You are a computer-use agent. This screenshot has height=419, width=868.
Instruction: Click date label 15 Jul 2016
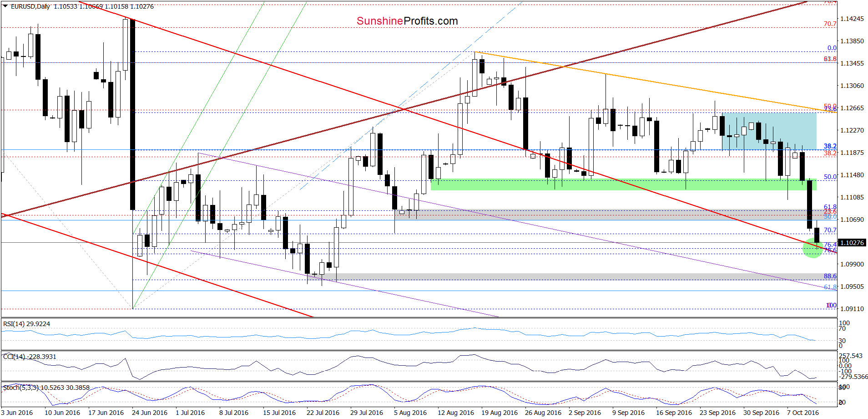pyautogui.click(x=279, y=413)
